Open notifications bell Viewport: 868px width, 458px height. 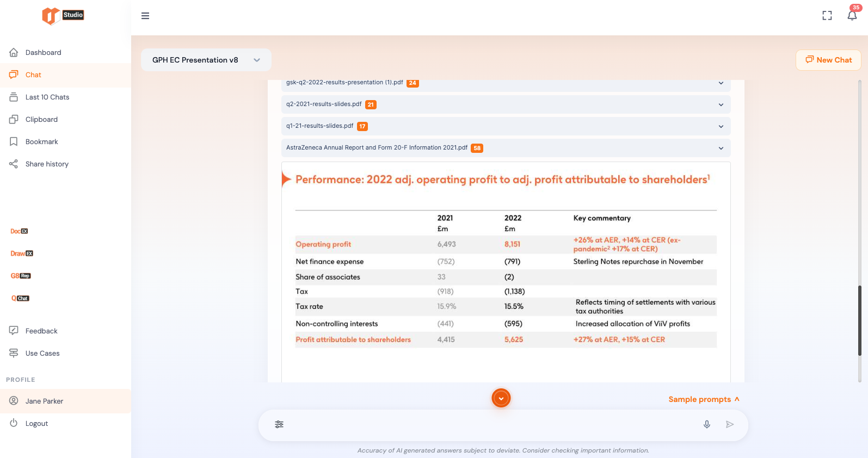[852, 16]
